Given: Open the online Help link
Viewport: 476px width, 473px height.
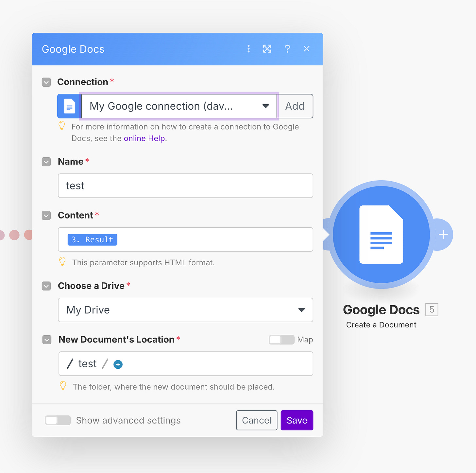Looking at the screenshot, I should [144, 138].
